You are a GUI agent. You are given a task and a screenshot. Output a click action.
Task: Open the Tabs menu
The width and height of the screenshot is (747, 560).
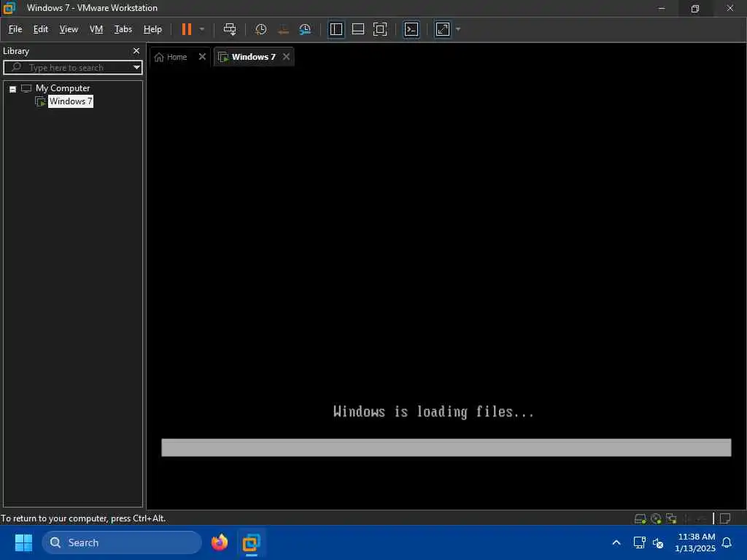123,29
